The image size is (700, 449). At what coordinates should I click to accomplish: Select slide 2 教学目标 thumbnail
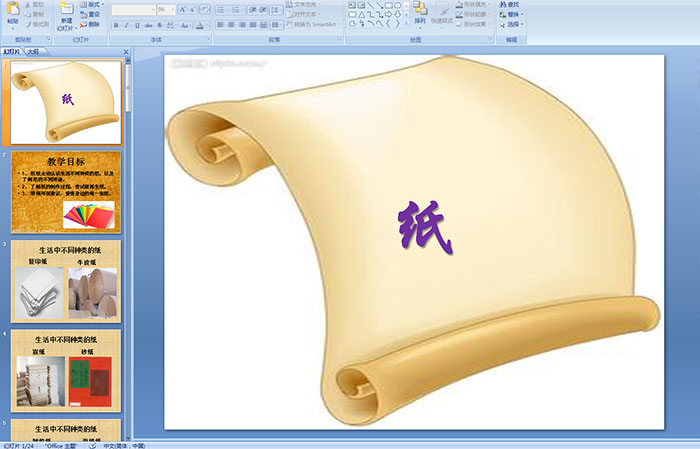click(x=65, y=191)
